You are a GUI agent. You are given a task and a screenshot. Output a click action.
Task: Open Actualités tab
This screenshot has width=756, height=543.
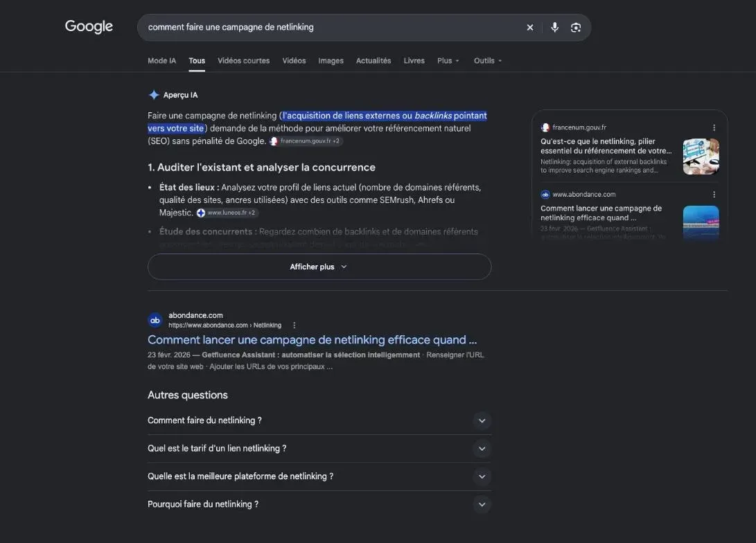(x=373, y=61)
